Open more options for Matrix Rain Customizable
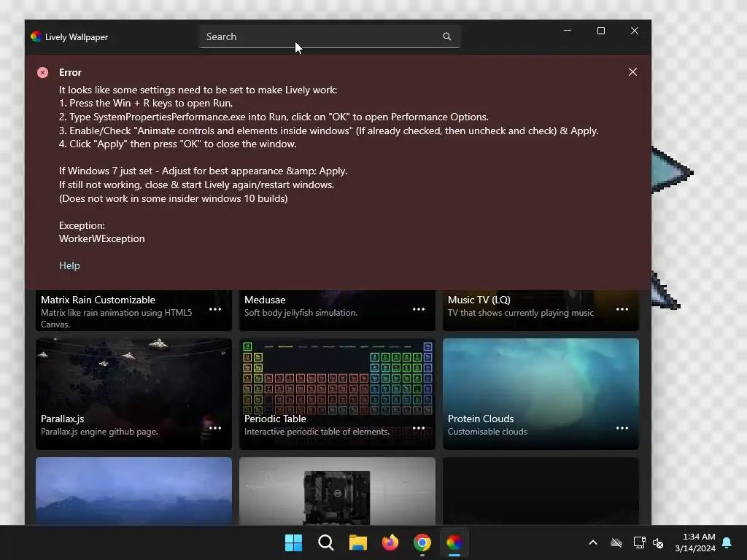 [215, 309]
